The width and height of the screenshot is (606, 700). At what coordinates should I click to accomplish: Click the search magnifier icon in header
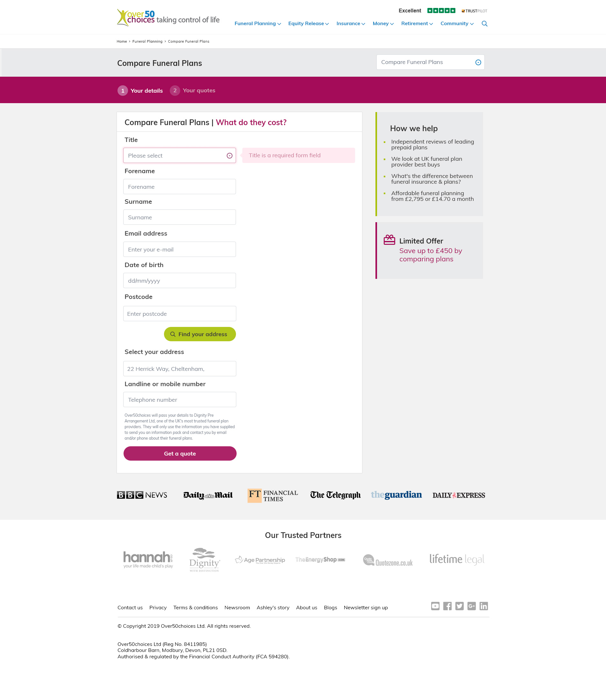(x=484, y=24)
